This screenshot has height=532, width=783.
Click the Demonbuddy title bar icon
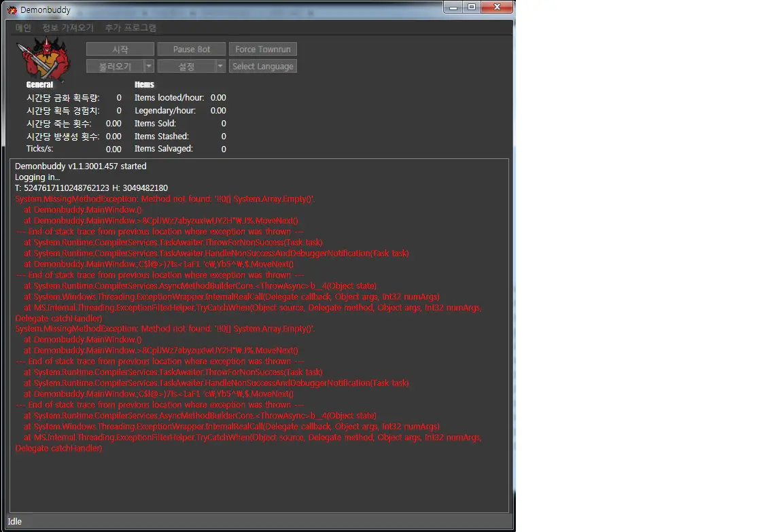pyautogui.click(x=12, y=10)
